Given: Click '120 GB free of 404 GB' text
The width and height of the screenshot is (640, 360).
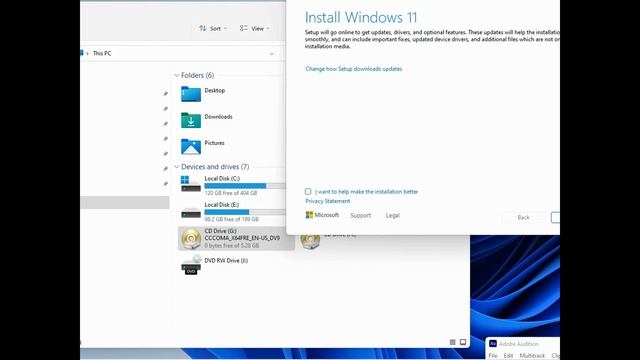Looking at the screenshot, I should tap(231, 193).
